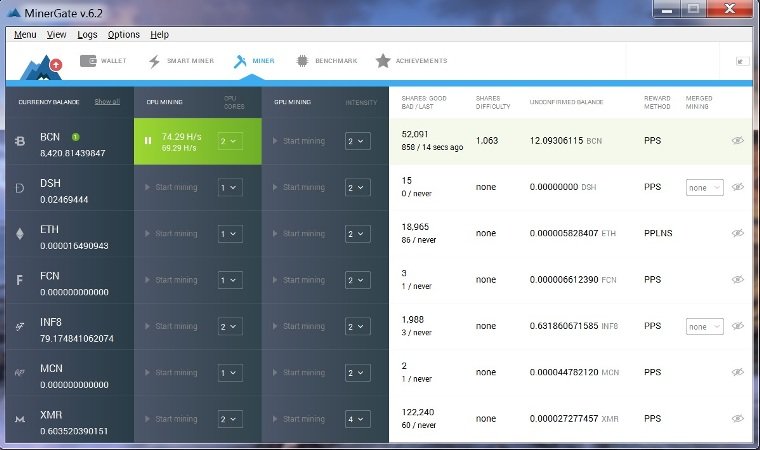Open the Wallet section icon
This screenshot has height=450, width=760.
pos(88,61)
